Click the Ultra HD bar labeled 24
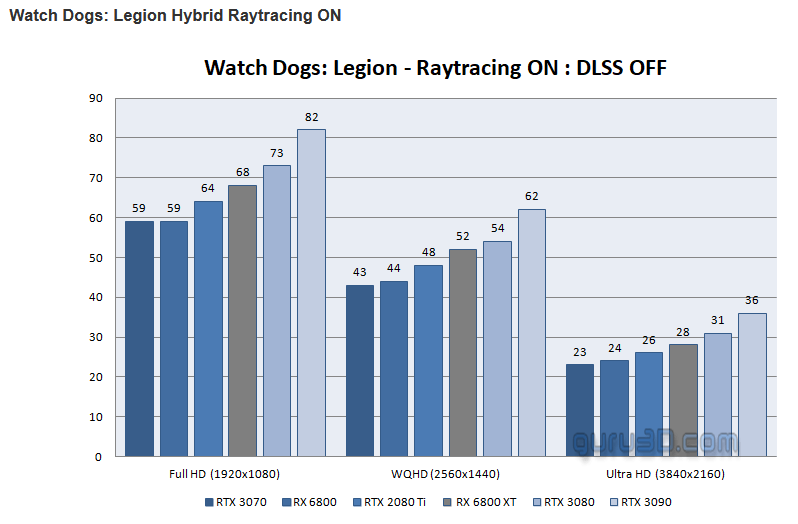798x524 pixels. (x=614, y=409)
